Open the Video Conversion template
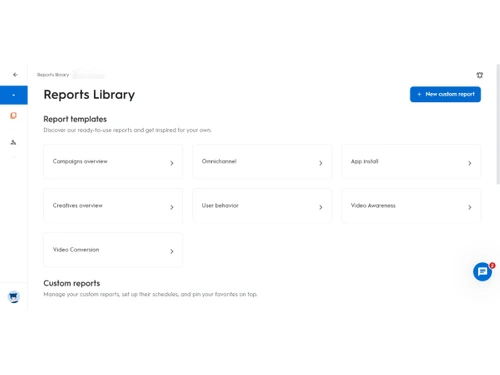This screenshot has width=500, height=375. 113,250
